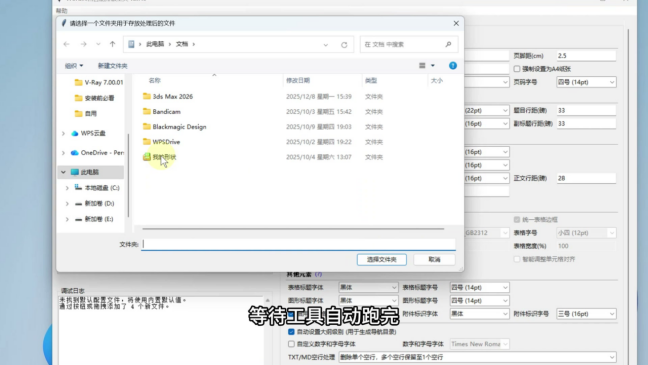Click the WPS云盘 cloud icon
The image size is (648, 365).
click(75, 133)
